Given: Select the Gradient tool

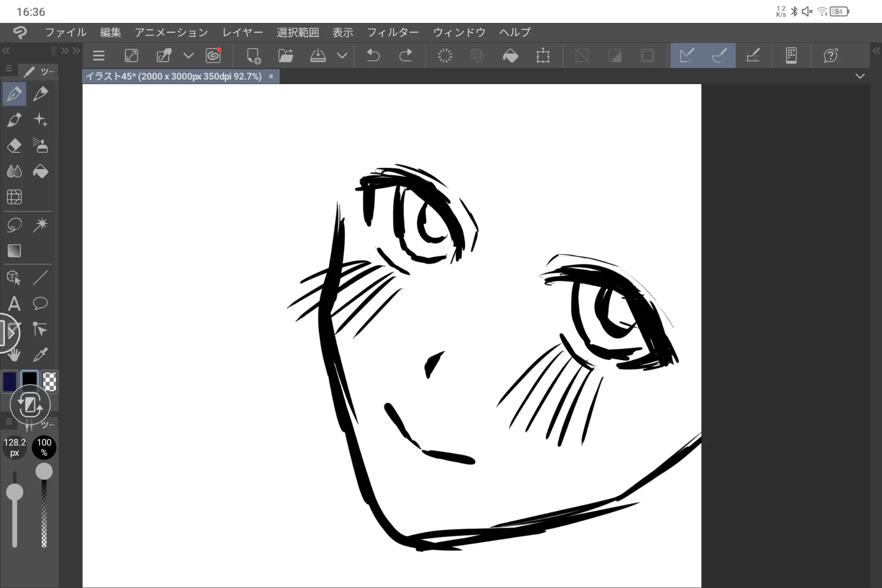Looking at the screenshot, I should pos(14,251).
